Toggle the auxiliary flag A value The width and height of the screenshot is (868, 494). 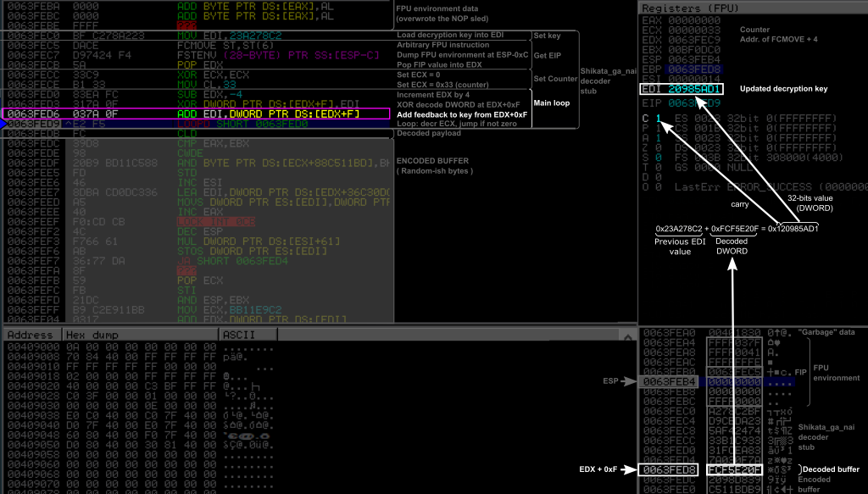(658, 137)
